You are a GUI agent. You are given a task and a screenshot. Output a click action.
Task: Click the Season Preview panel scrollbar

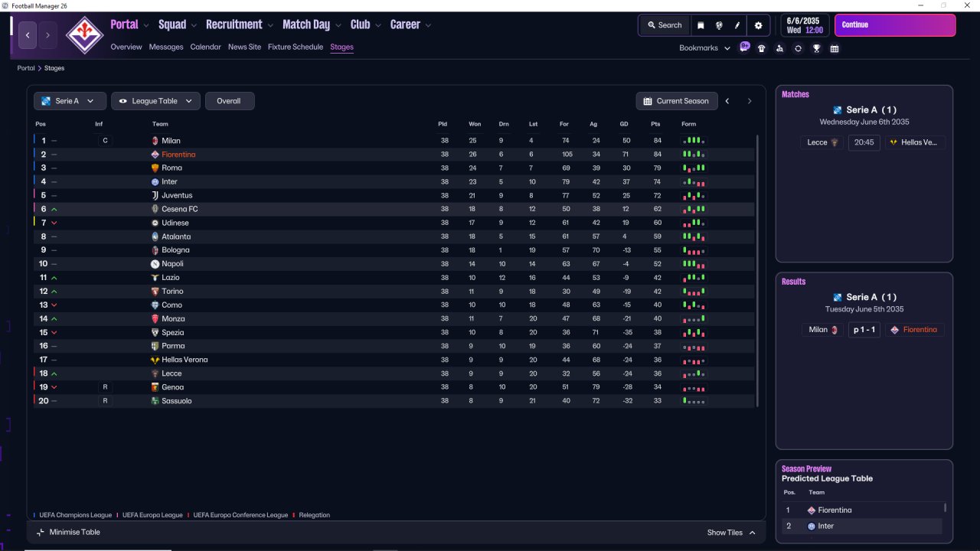pyautogui.click(x=945, y=508)
